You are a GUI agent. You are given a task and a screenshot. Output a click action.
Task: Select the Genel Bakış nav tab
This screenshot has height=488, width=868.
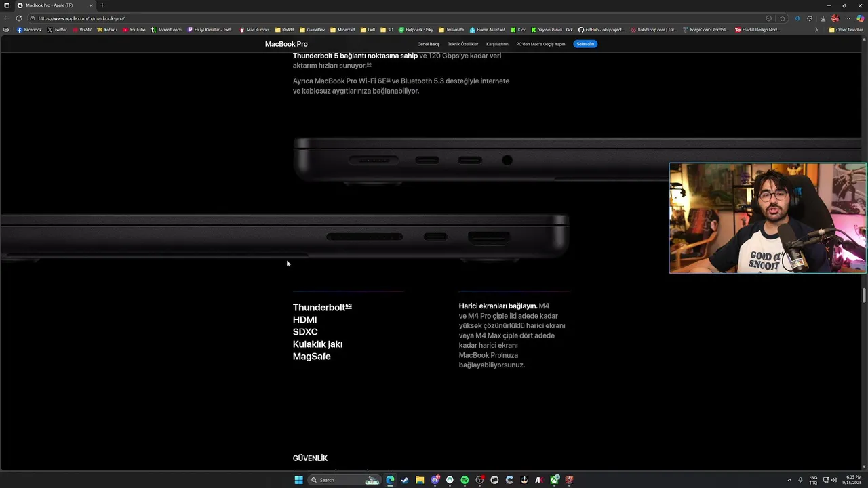tap(429, 44)
